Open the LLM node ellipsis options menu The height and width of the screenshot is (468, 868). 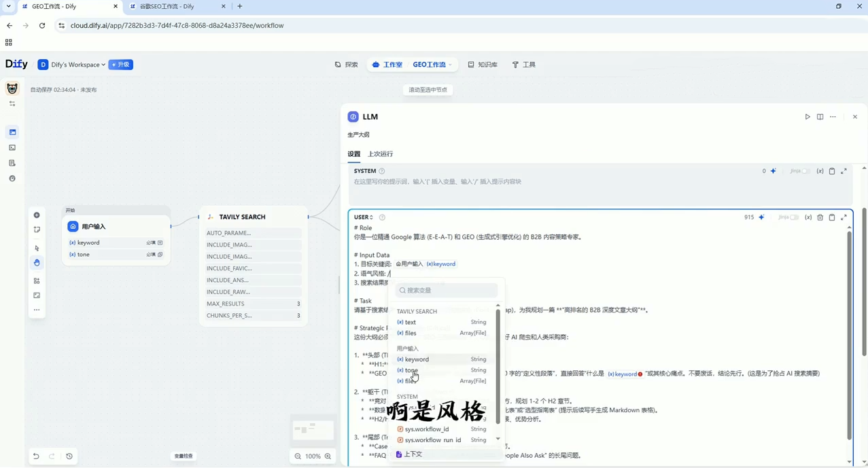(832, 117)
